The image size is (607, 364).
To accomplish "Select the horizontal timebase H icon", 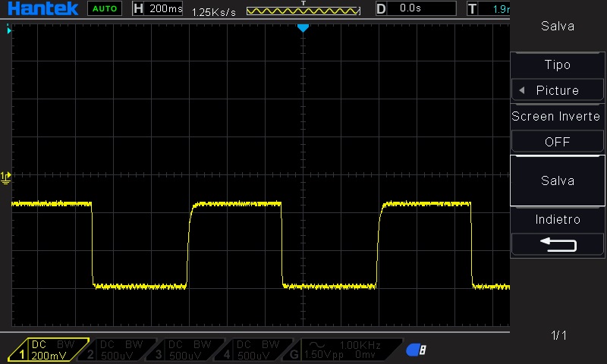I will (x=138, y=9).
